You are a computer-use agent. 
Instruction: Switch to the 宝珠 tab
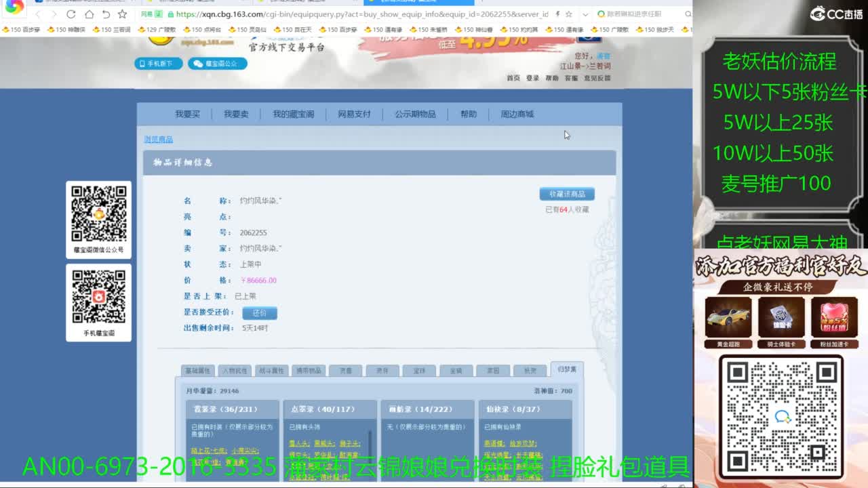tap(419, 371)
